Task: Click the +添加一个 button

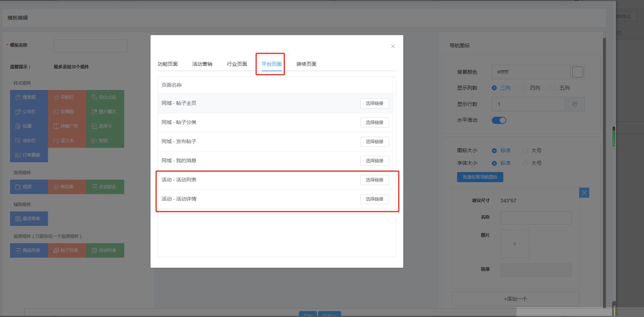Action: pyautogui.click(x=515, y=299)
